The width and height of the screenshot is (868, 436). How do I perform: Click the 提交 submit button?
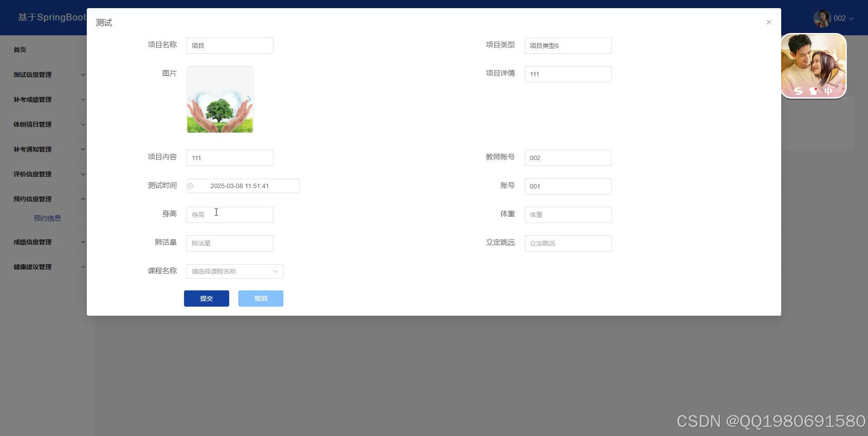[206, 298]
